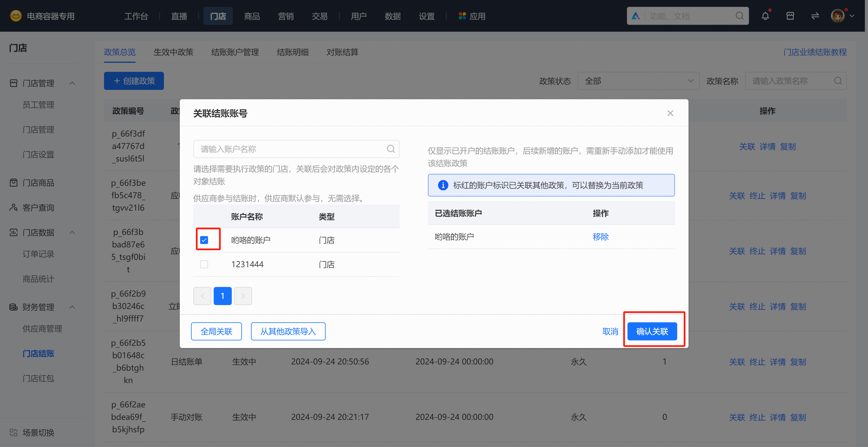Collapse the 门店管理 sidebar group
This screenshot has height=447, width=868.
(x=72, y=83)
